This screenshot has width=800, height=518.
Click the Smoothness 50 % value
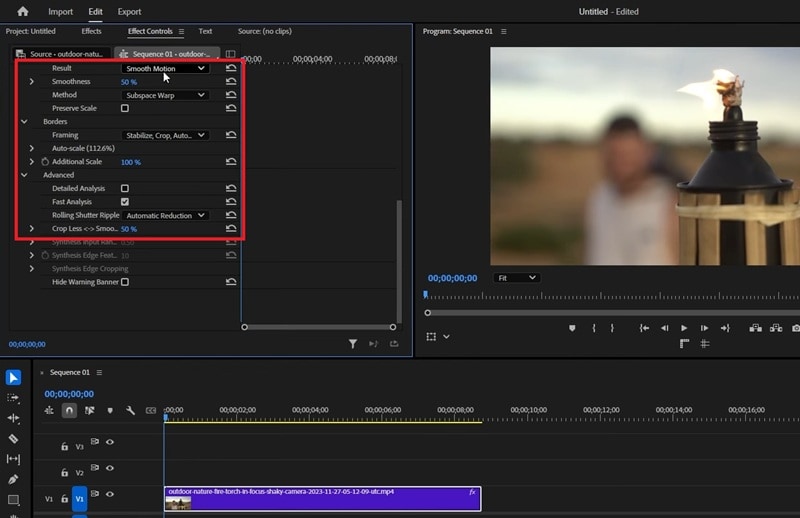[x=129, y=82]
